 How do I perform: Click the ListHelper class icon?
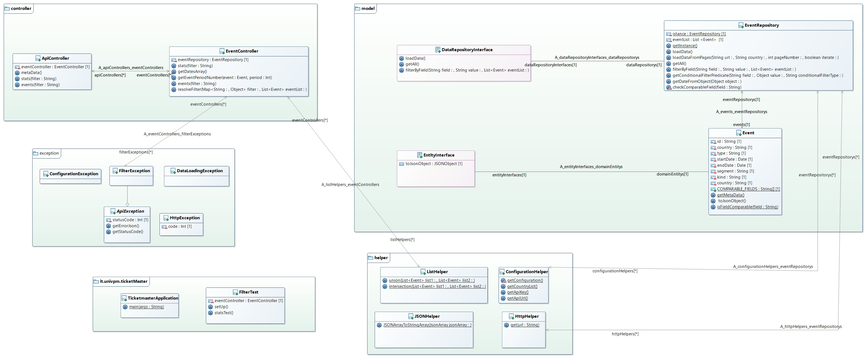pyautogui.click(x=423, y=272)
